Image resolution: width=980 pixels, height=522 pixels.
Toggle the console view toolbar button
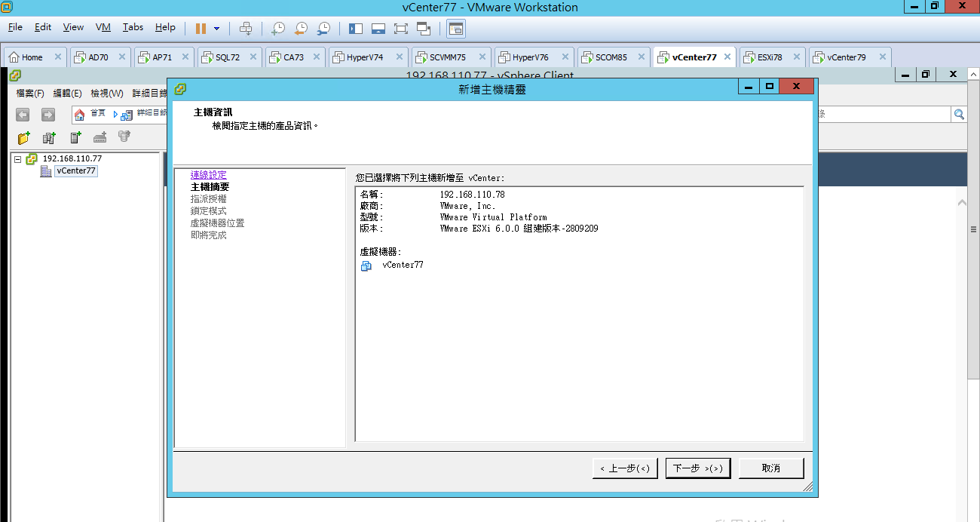456,29
